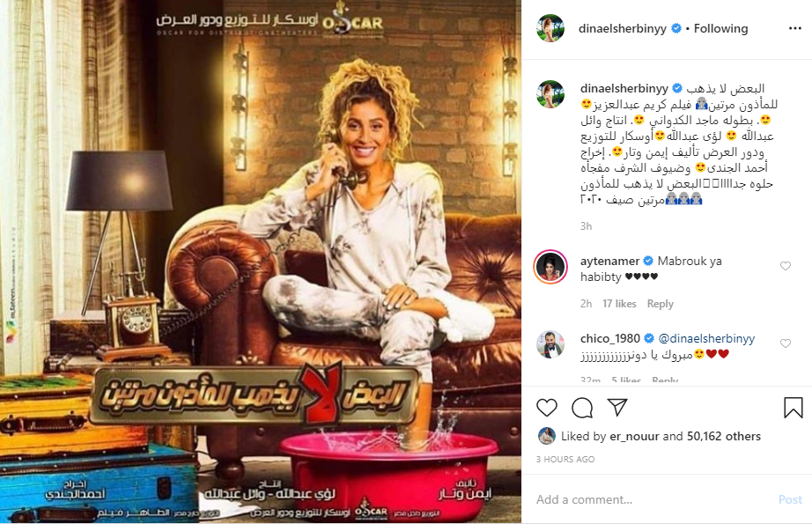
Task: Open the movie poster image
Action: 261,262
